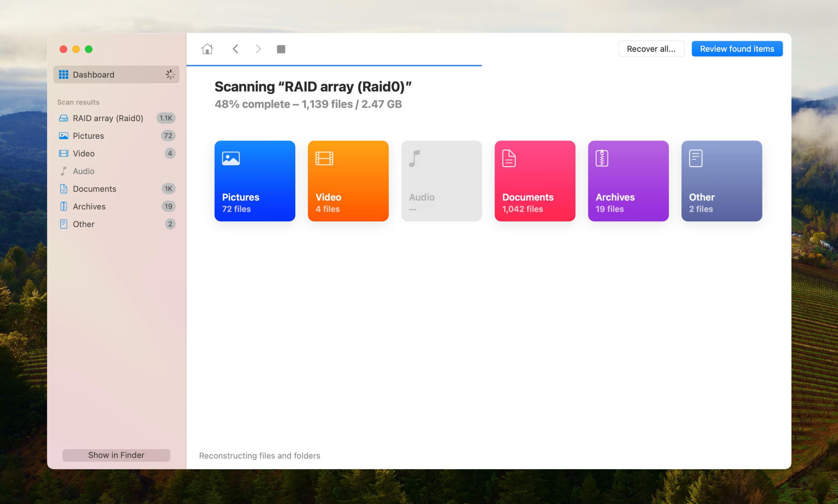This screenshot has height=504, width=838.
Task: Click the grayed-out Audio tile
Action: click(442, 181)
